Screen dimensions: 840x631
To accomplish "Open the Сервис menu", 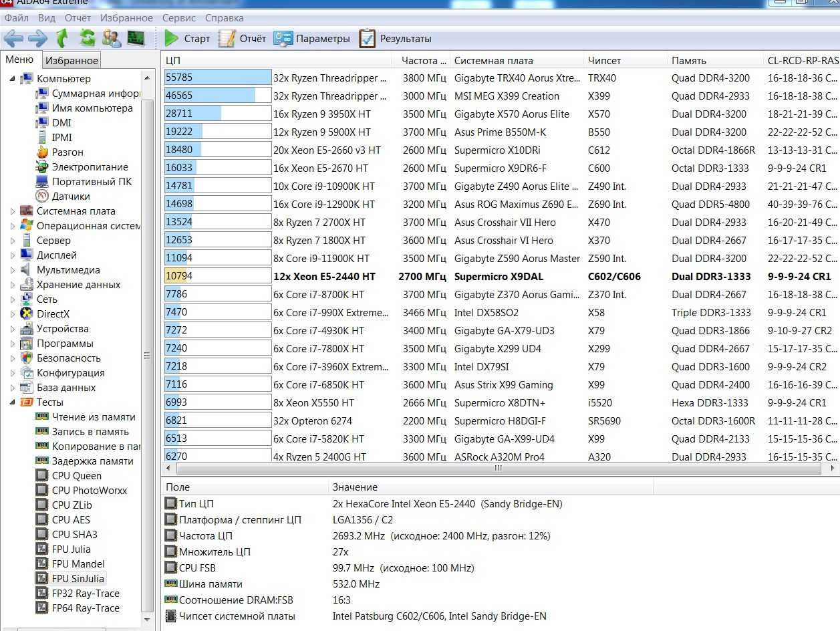I will (x=179, y=18).
